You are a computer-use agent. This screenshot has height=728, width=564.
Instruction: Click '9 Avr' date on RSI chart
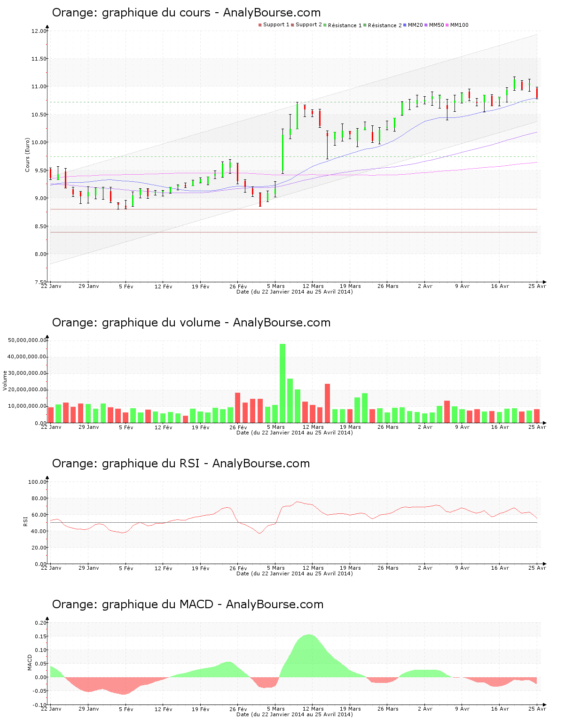point(462,568)
